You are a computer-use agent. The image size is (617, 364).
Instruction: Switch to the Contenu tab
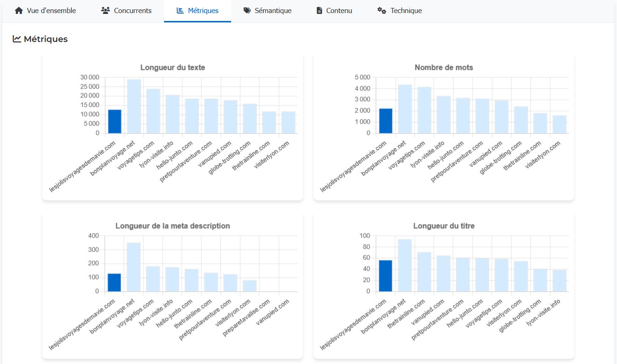[338, 10]
